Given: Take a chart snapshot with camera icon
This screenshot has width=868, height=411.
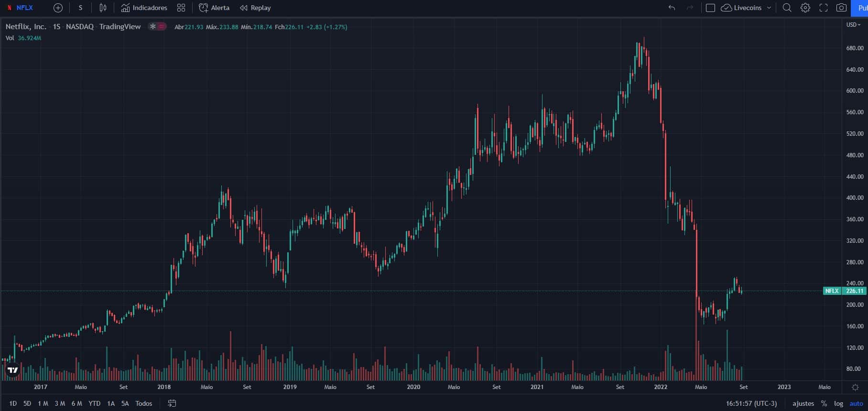Looking at the screenshot, I should pyautogui.click(x=841, y=8).
